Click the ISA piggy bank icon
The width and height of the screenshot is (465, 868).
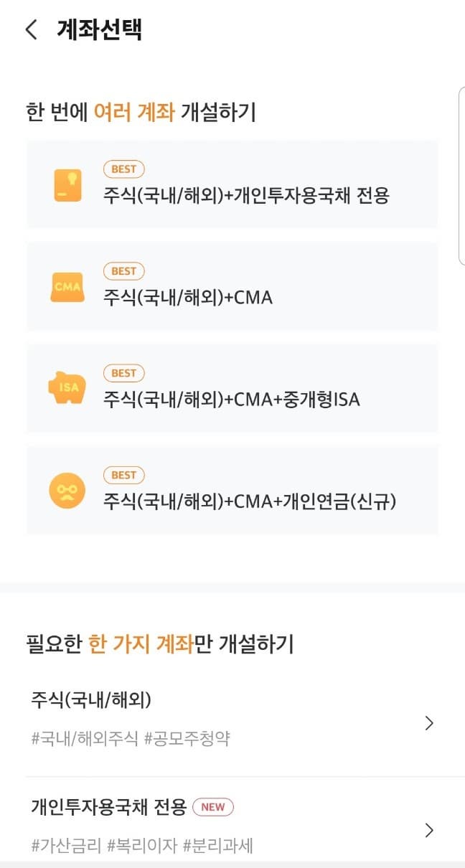click(x=67, y=389)
